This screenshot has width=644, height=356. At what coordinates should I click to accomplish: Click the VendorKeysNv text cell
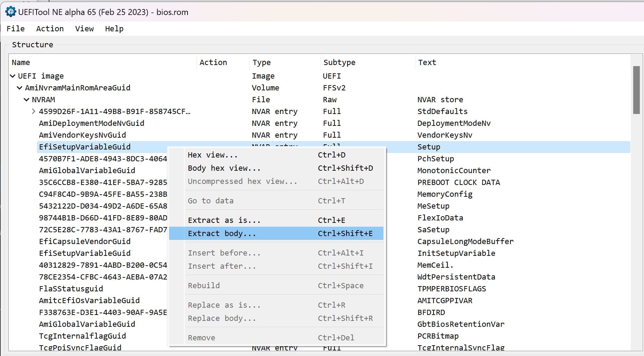[445, 135]
